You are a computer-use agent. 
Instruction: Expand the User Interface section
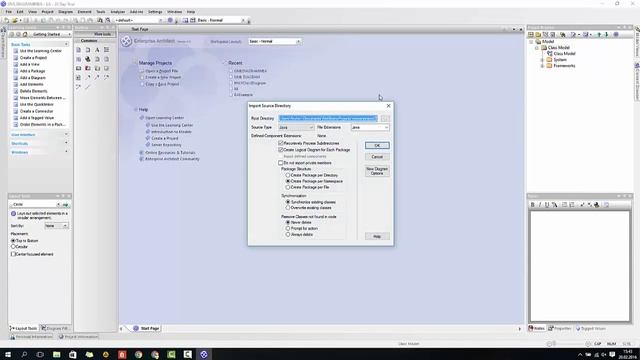point(66,134)
